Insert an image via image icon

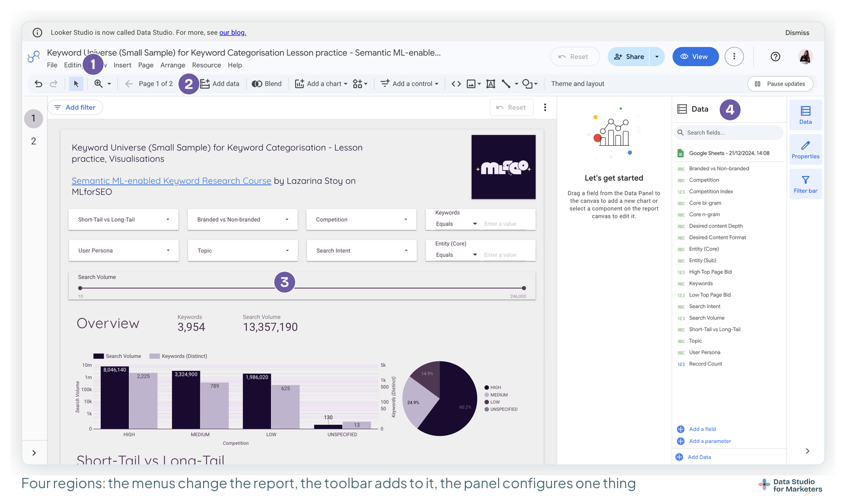point(471,83)
